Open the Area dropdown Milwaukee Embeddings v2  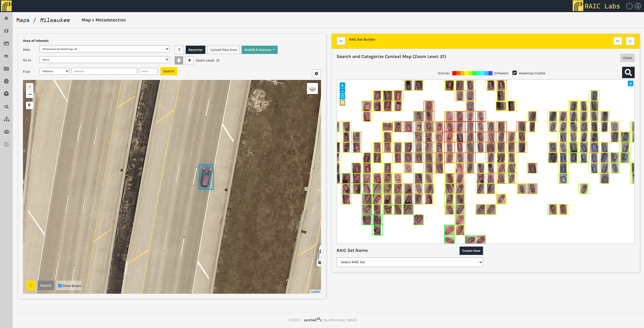click(x=104, y=49)
